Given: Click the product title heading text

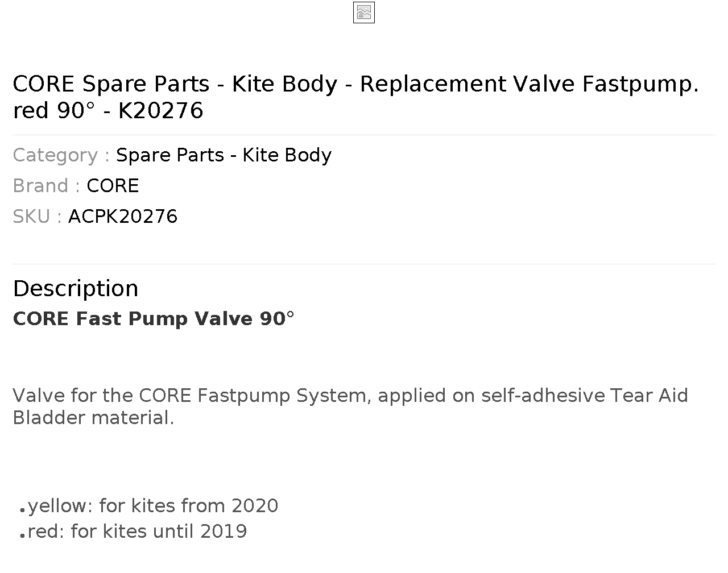Looking at the screenshot, I should [x=355, y=97].
